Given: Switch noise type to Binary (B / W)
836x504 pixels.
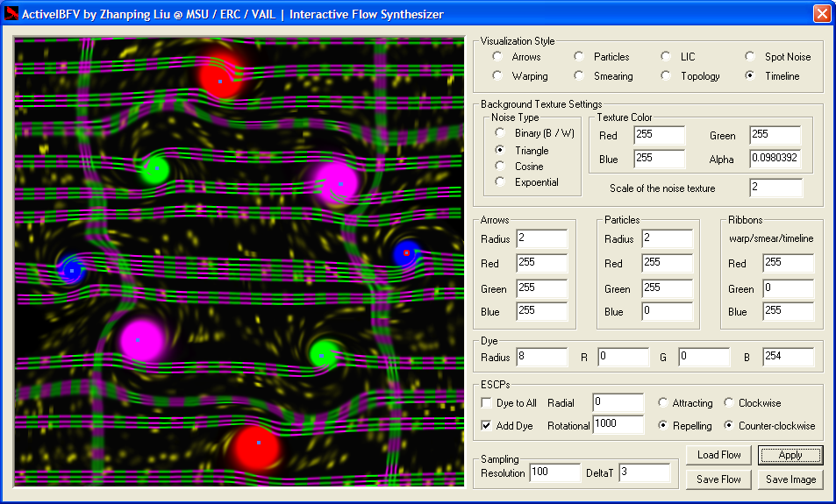Looking at the screenshot, I should pyautogui.click(x=500, y=133).
